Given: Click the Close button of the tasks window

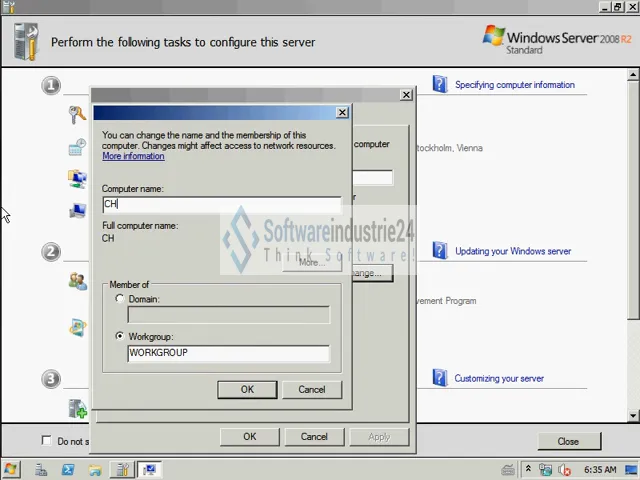Looking at the screenshot, I should pos(568,441).
